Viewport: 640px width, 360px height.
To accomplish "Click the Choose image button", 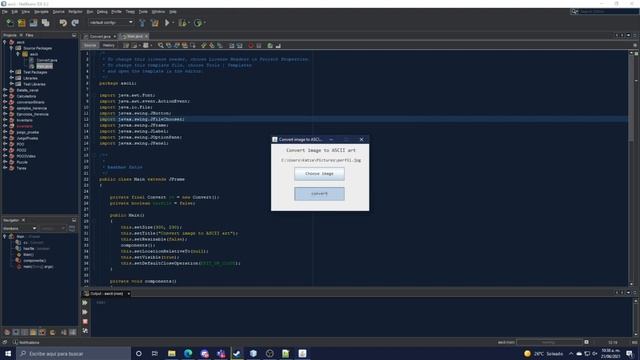I will click(x=319, y=174).
